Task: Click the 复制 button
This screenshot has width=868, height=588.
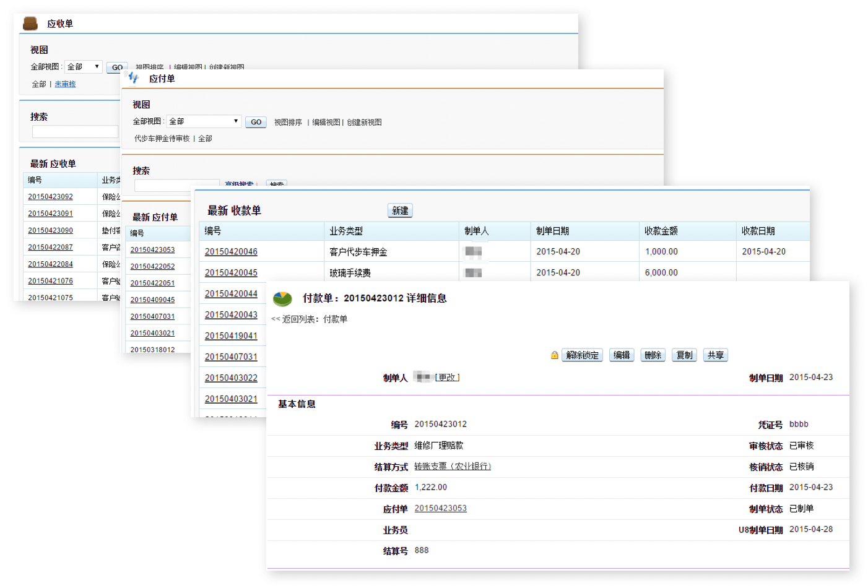Action: coord(684,355)
